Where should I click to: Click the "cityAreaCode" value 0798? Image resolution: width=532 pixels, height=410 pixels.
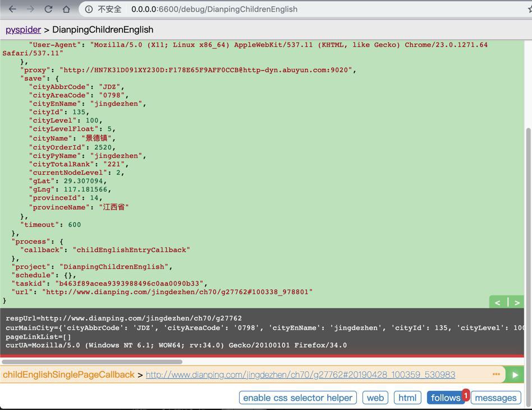(112, 95)
